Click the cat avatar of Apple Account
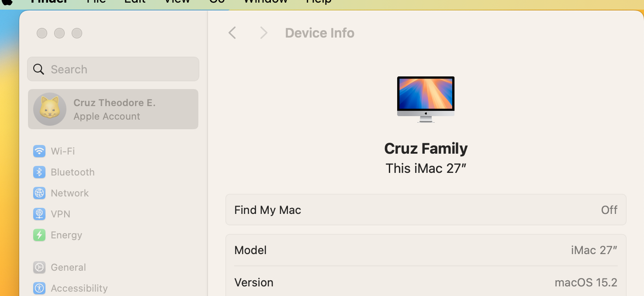 click(50, 109)
